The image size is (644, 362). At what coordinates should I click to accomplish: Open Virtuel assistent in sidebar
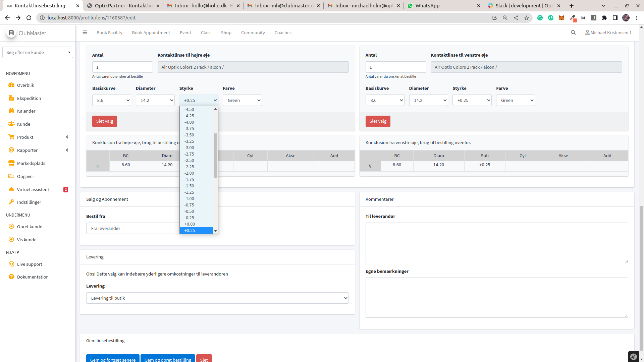coord(33,189)
